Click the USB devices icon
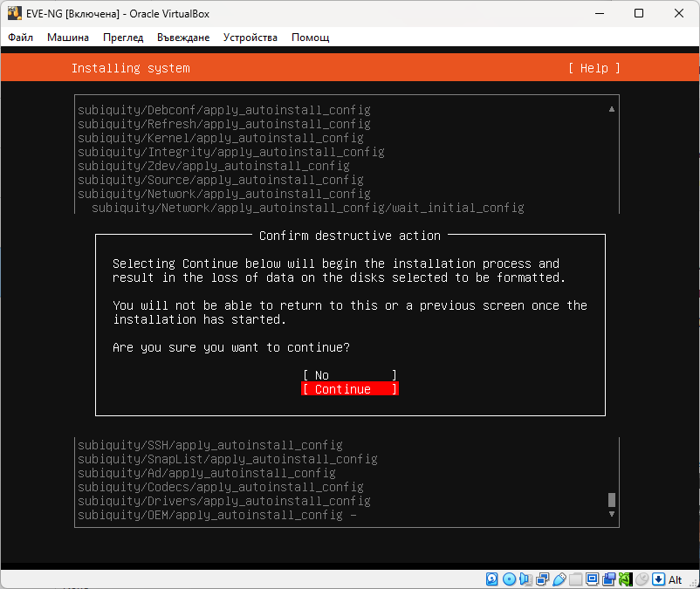The height and width of the screenshot is (589, 700). click(x=559, y=579)
